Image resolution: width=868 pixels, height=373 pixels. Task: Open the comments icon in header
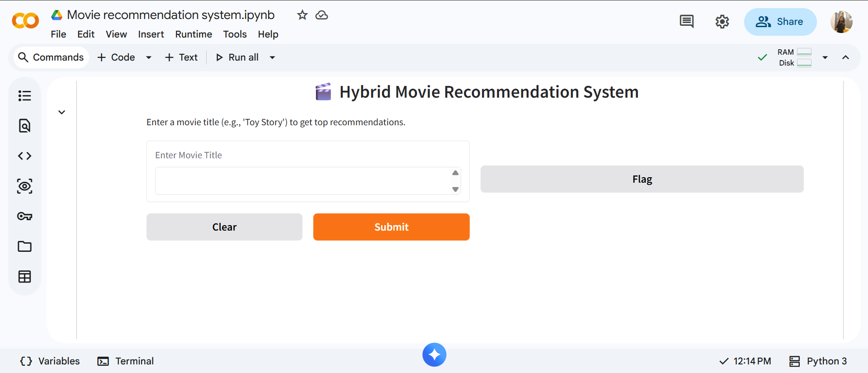(686, 21)
